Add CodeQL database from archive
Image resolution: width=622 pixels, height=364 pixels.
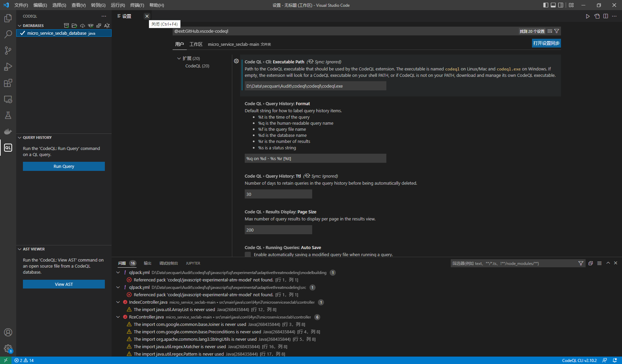tap(66, 26)
